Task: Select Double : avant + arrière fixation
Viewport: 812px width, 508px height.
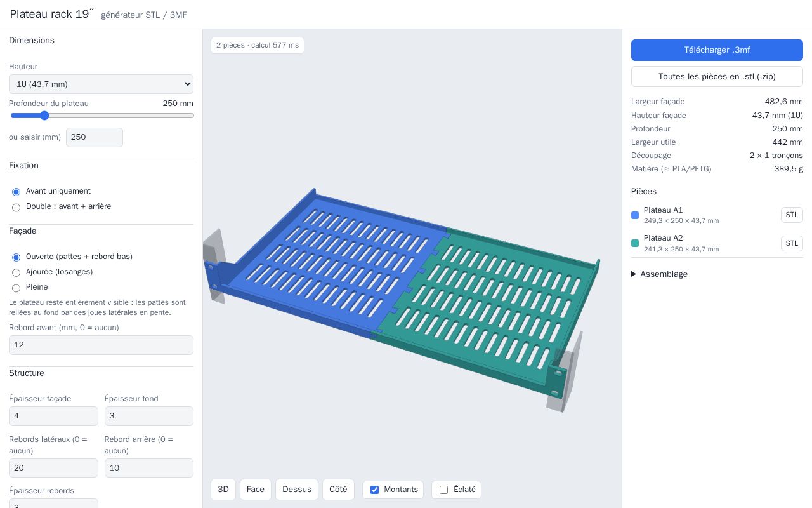Action: pos(16,207)
